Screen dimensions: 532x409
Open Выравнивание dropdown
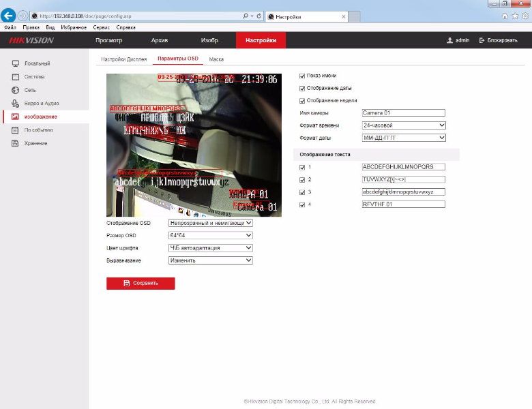[210, 260]
